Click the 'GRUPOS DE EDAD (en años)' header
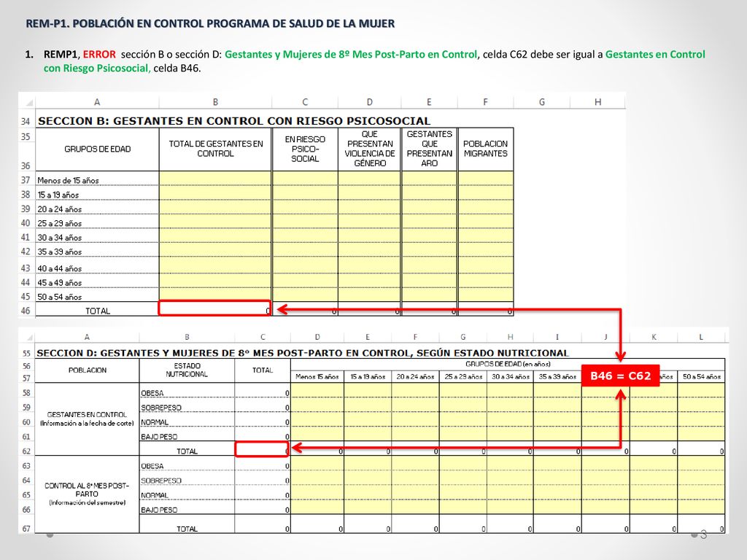 coord(508,364)
